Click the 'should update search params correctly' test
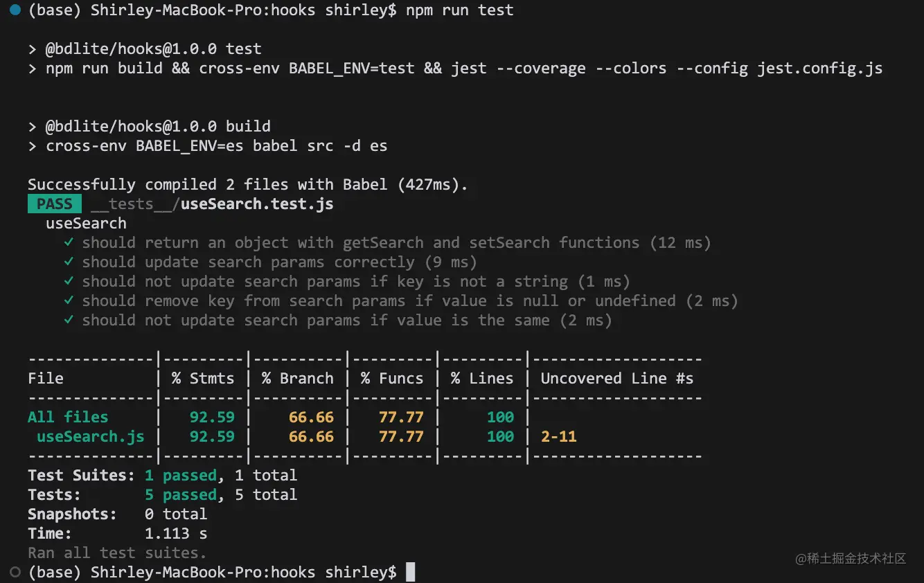 tap(270, 262)
